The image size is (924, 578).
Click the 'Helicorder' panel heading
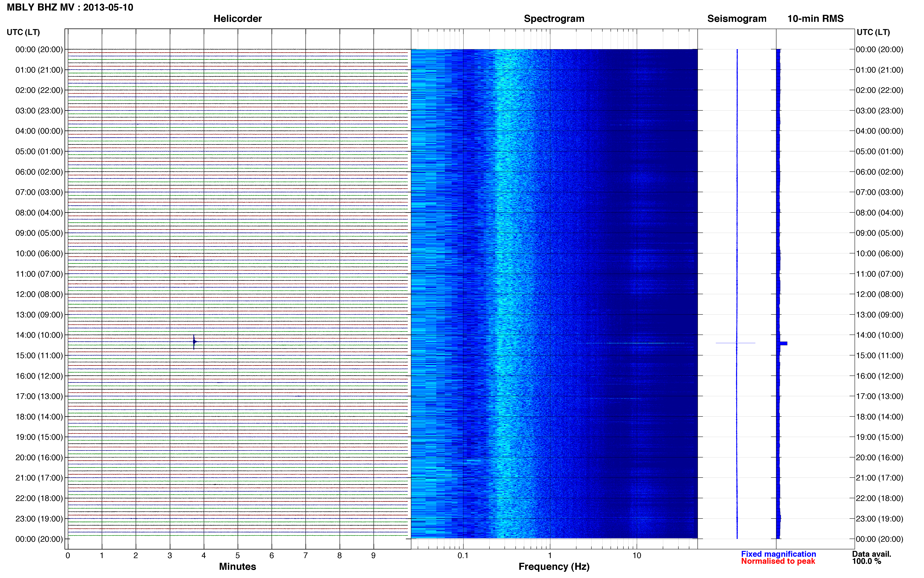[237, 18]
